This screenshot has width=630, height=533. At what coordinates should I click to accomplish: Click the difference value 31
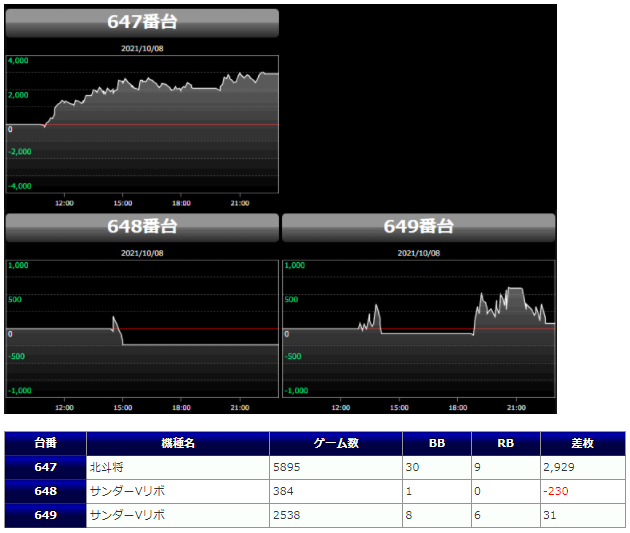[x=550, y=515]
